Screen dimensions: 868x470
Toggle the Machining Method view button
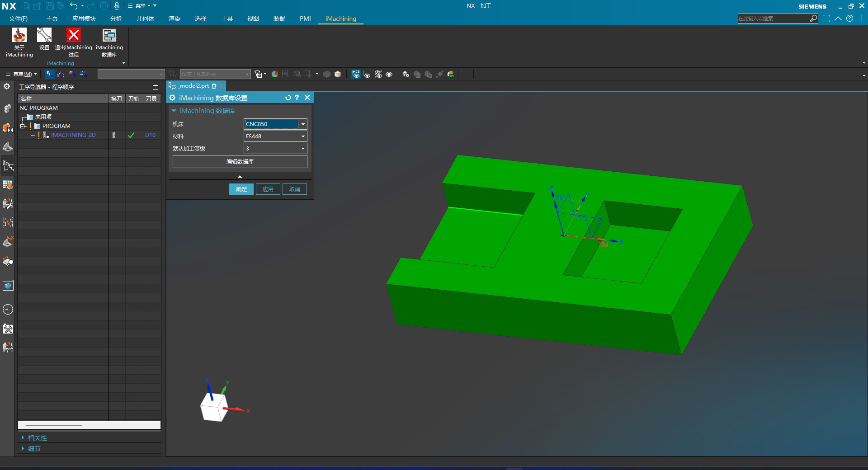pos(83,74)
